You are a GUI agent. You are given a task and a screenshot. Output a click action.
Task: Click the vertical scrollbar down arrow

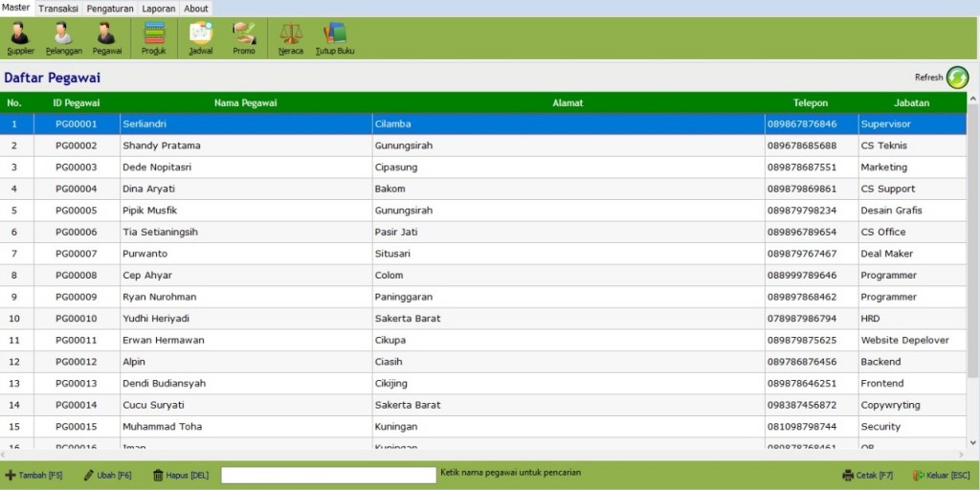[x=972, y=443]
